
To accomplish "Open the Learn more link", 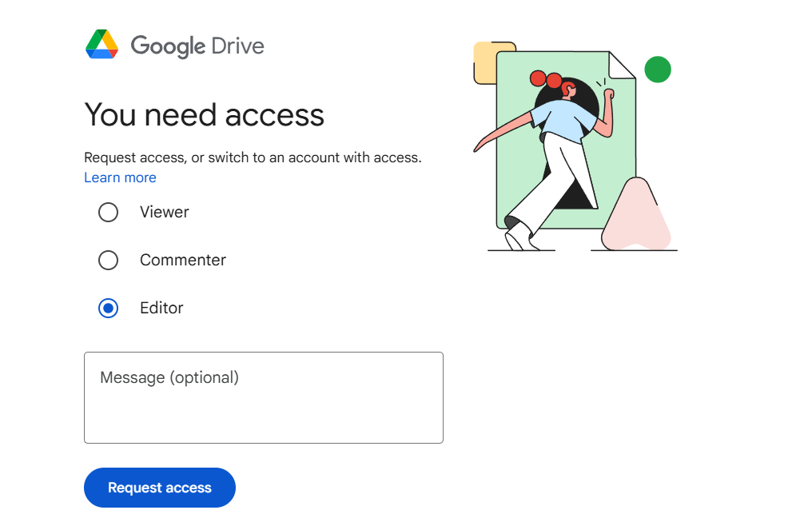I will point(120,177).
